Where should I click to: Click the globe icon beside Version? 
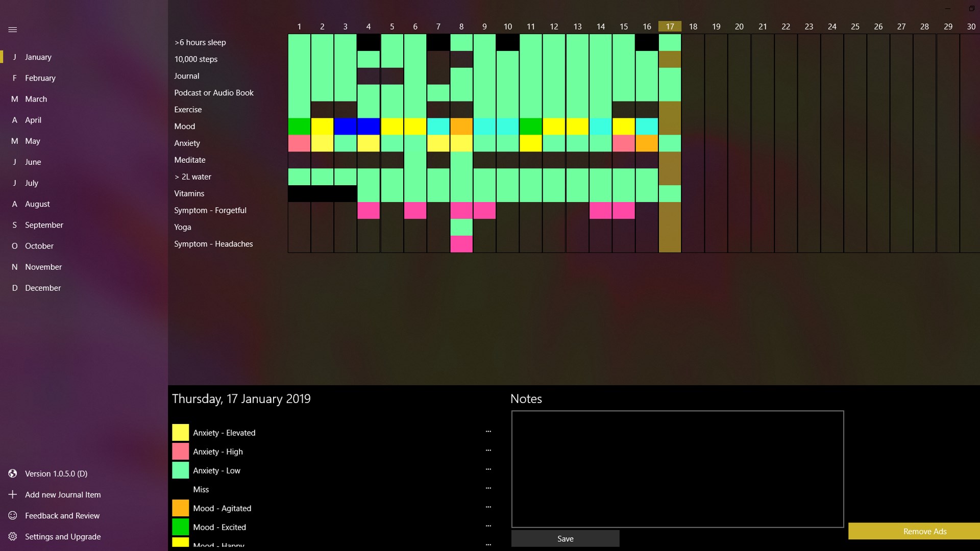pos(13,473)
